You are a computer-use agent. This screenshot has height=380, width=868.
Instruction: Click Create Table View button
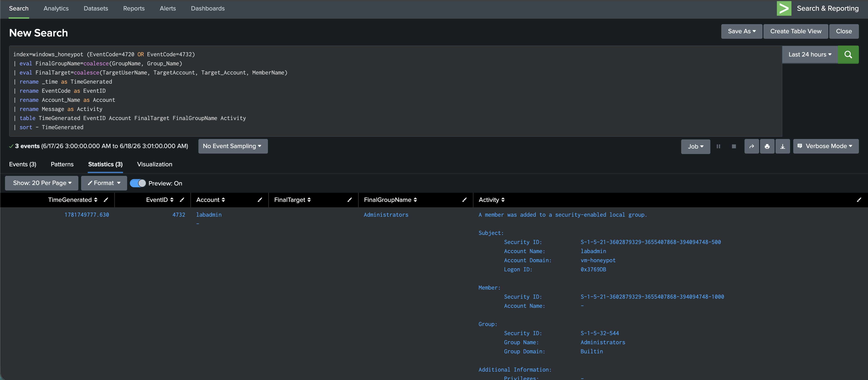tap(796, 31)
